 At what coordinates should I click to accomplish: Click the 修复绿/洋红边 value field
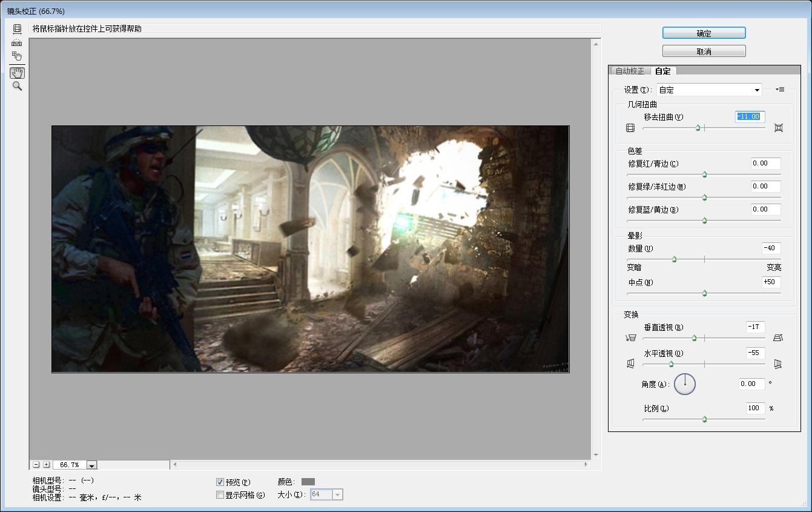[x=765, y=186]
